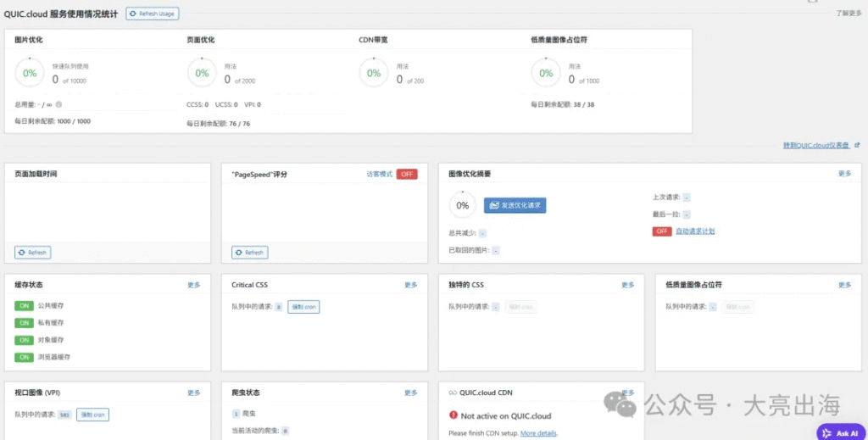The height and width of the screenshot is (440, 868).
Task: Open the 访客模式 link
Action: coord(379,174)
